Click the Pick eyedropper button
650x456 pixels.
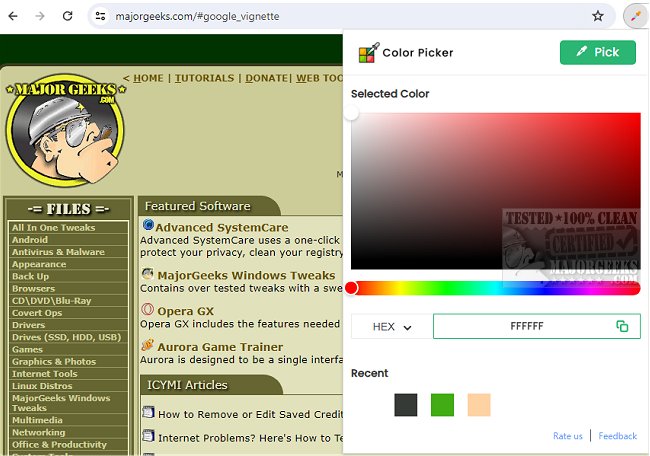597,52
